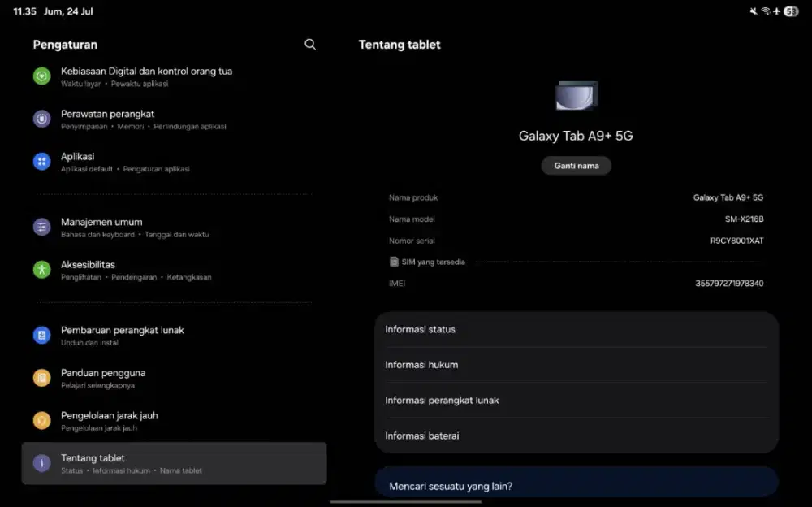812x507 pixels.
Task: Tap the green Kebiasaan Digital icon
Action: (42, 76)
